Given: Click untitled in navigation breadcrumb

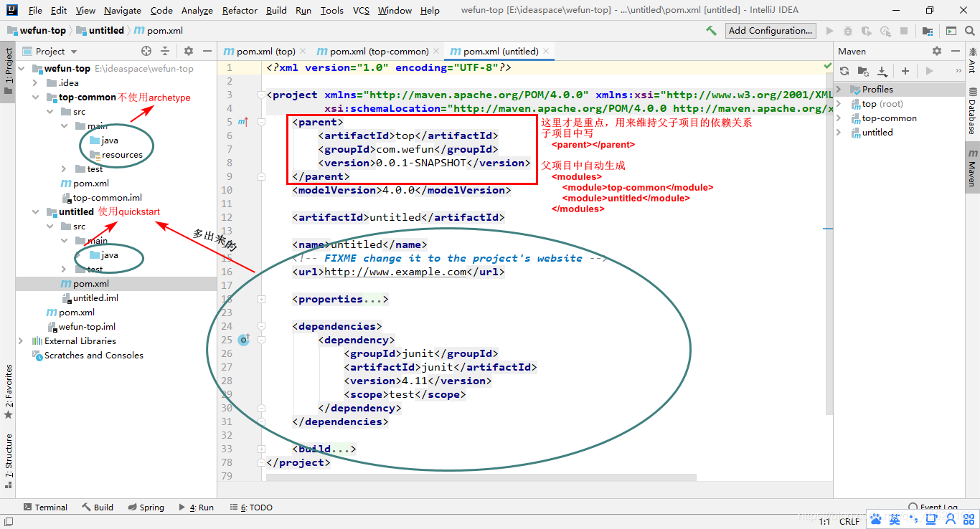Looking at the screenshot, I should [100, 31].
